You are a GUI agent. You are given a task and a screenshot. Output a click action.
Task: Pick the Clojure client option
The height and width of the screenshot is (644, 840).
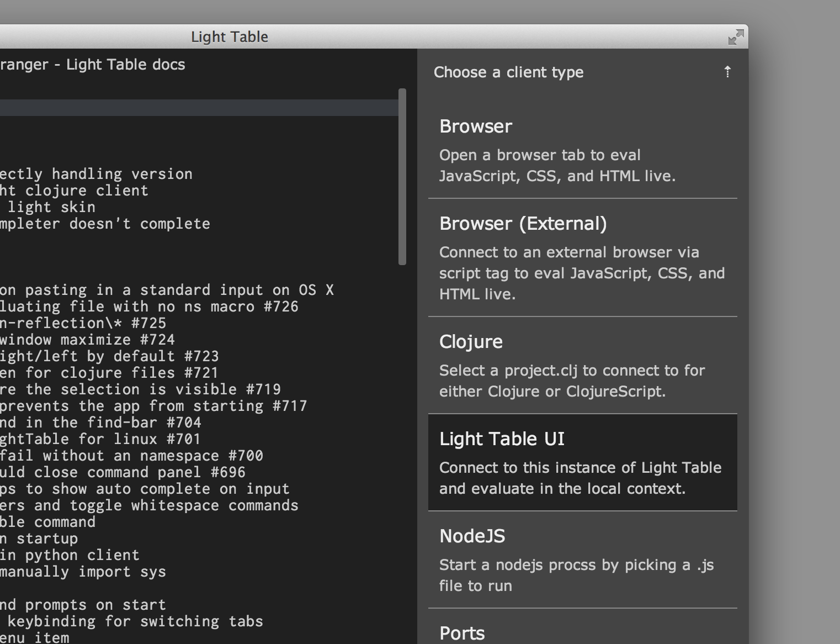tap(583, 366)
